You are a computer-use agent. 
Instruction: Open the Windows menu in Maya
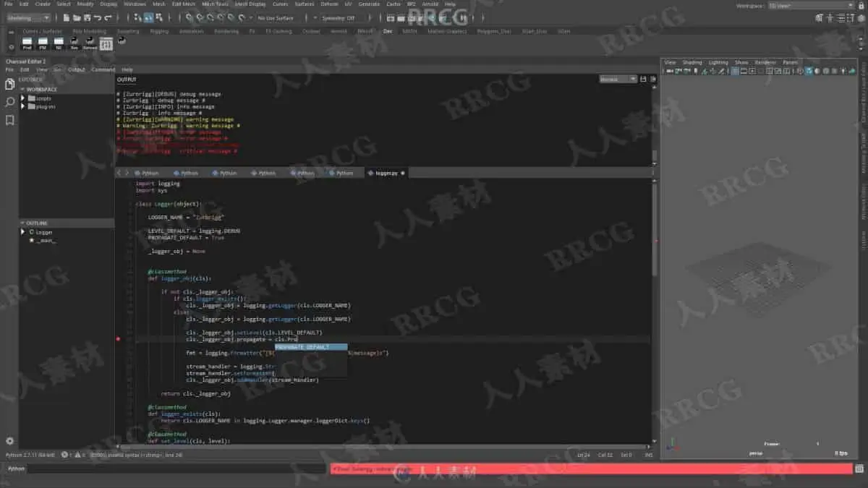tap(134, 4)
